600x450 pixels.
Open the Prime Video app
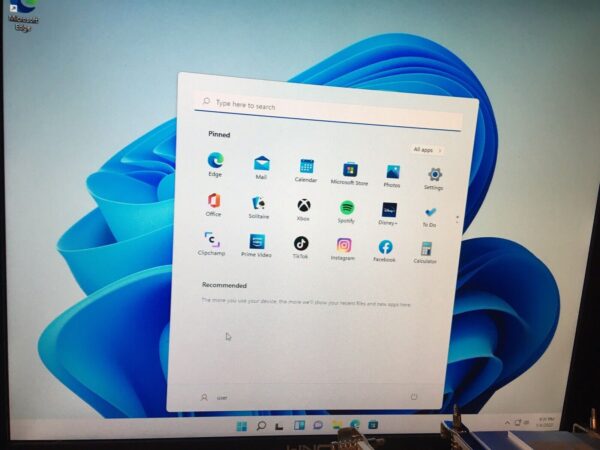point(257,245)
